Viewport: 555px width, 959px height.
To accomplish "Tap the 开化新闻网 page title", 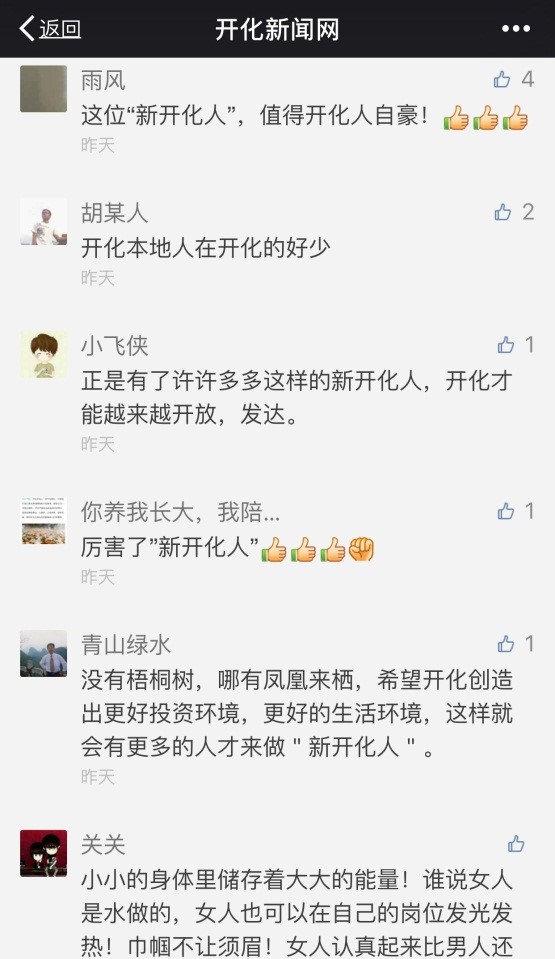I will [277, 29].
